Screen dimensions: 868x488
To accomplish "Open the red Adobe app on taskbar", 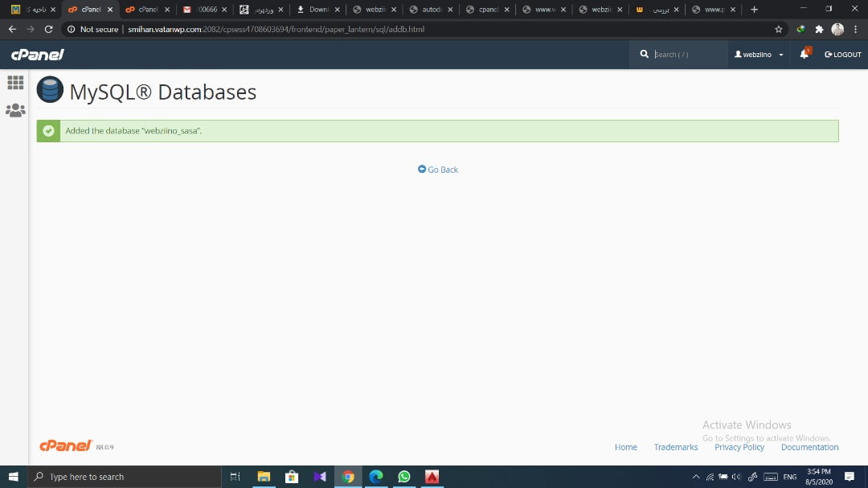I will point(432,477).
